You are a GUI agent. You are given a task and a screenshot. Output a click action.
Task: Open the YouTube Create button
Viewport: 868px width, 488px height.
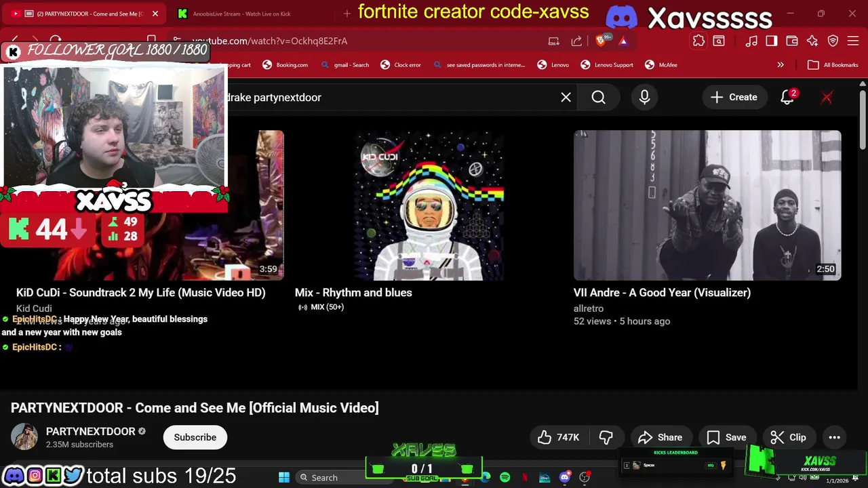734,98
